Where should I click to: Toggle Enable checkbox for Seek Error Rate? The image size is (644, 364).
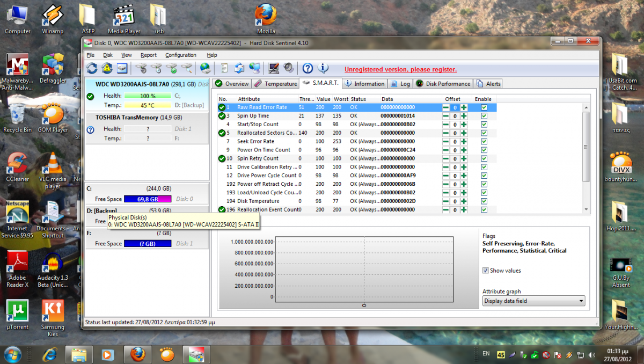click(484, 141)
